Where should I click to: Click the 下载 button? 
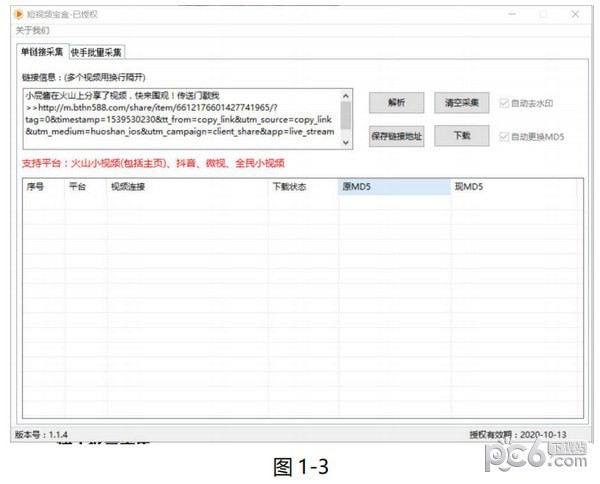point(461,135)
